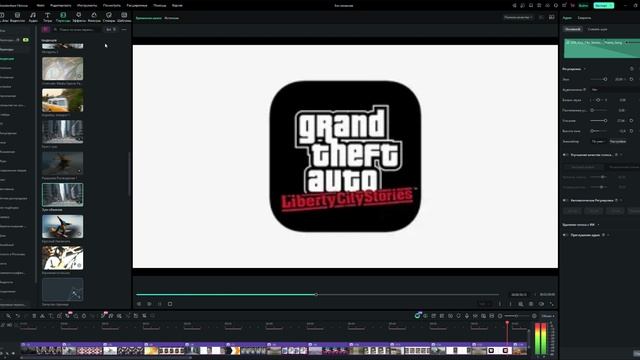Screen dimensions: 640x360
Task: Click the microphone voiceover icon
Action: [467, 316]
